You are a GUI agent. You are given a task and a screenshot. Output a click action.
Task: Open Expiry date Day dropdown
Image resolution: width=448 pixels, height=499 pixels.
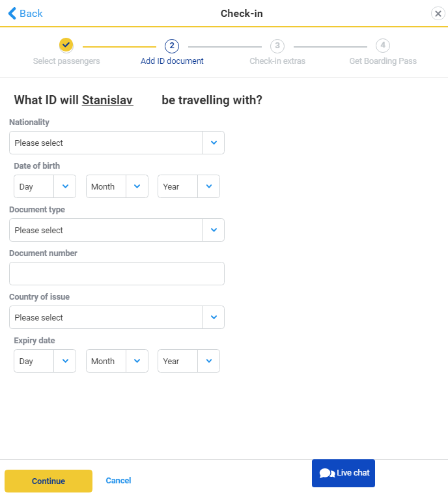(45, 361)
